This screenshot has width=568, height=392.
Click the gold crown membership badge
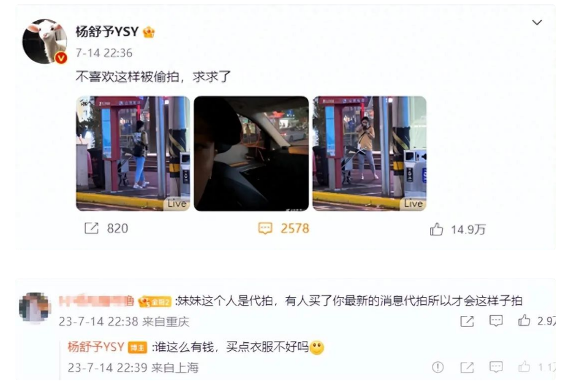148,33
